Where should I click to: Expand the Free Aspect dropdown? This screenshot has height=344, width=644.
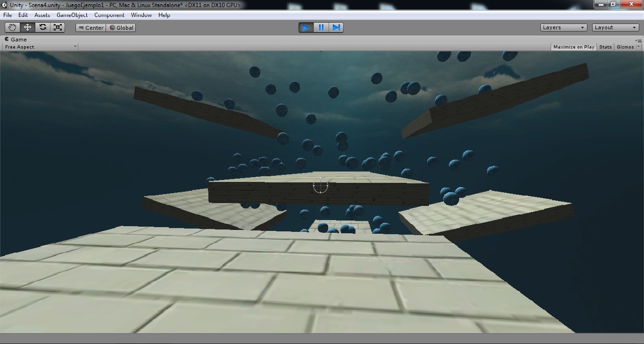coord(40,47)
